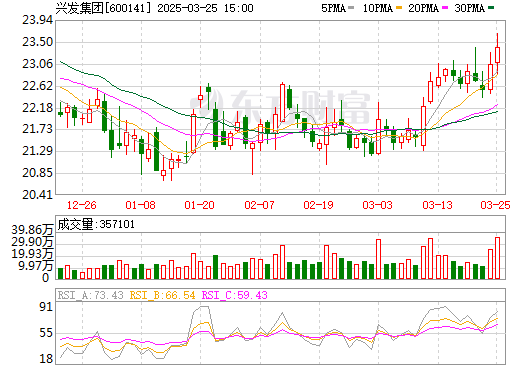This screenshot has width=520, height=365.
Task: Click the RSI_B:66.54 indicator label
Action: [x=162, y=295]
